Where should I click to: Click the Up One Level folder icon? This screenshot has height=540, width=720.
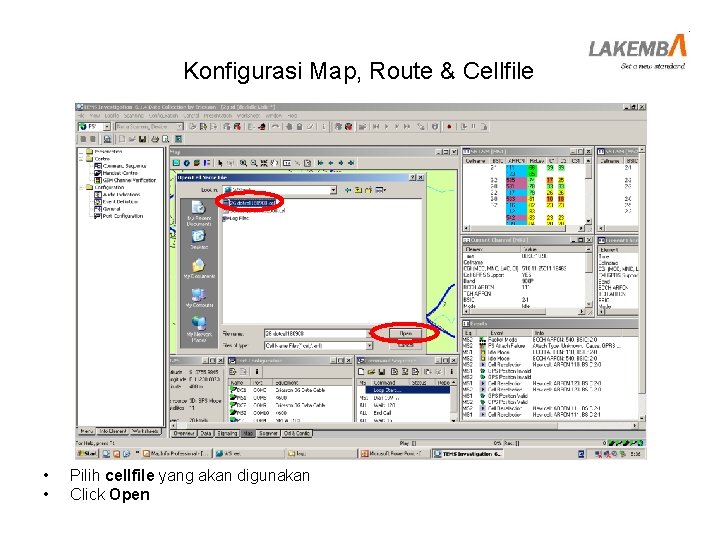pyautogui.click(x=358, y=190)
